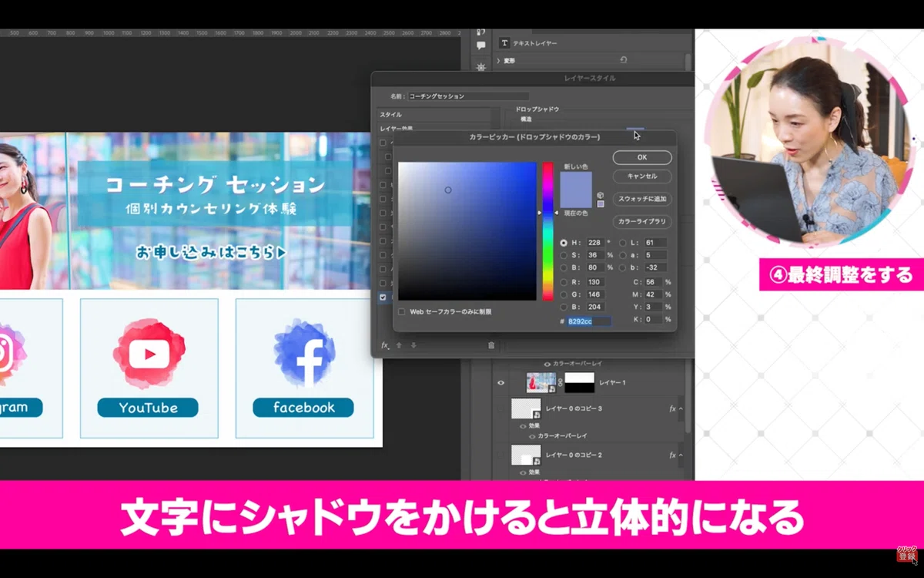Expand the 変形 section in Properties

[498, 60]
